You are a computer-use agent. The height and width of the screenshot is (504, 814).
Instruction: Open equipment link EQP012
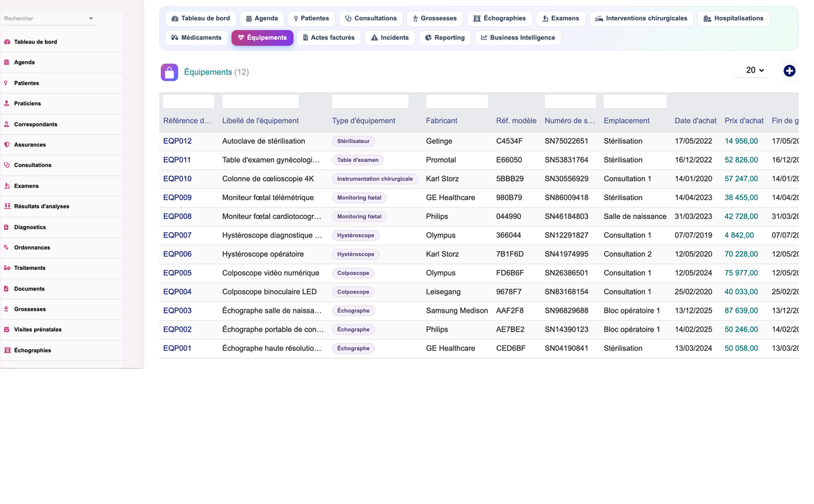(178, 141)
